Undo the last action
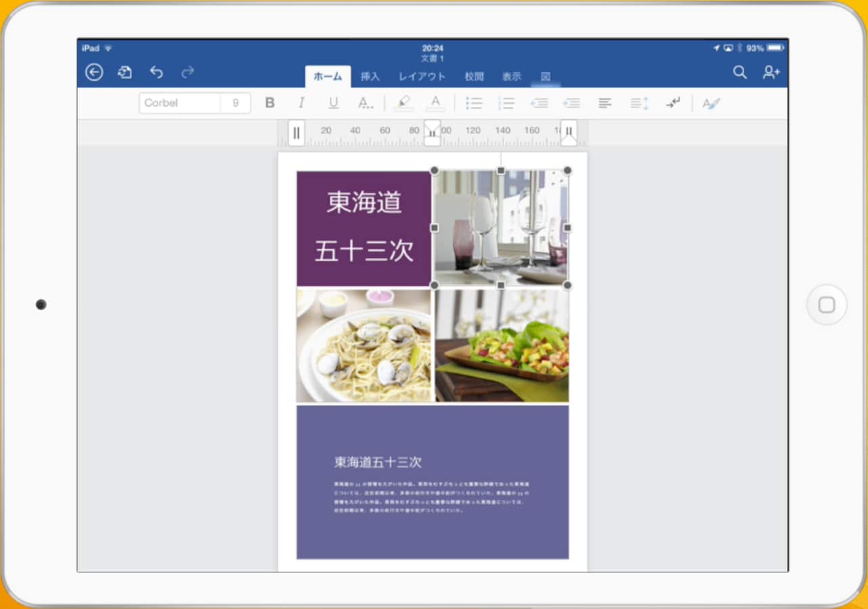The width and height of the screenshot is (868, 609). pyautogui.click(x=156, y=71)
